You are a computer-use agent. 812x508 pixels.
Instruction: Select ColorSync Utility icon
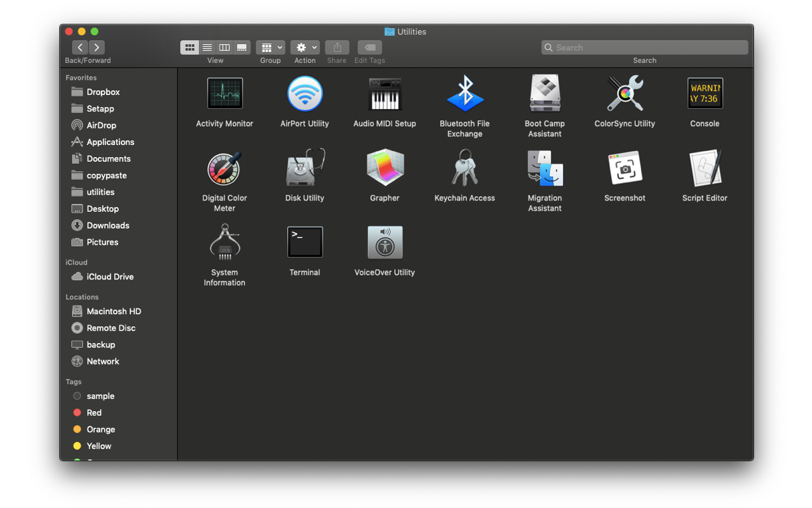tap(625, 94)
